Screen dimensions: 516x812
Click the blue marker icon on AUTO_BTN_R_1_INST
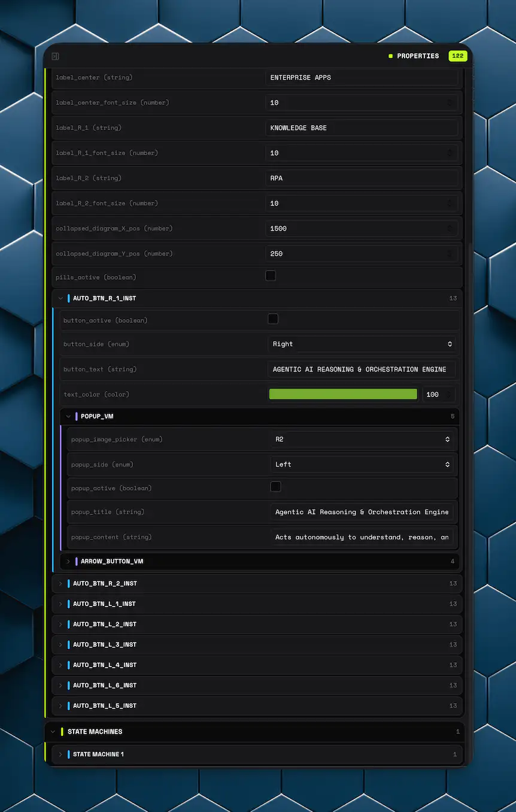point(67,298)
